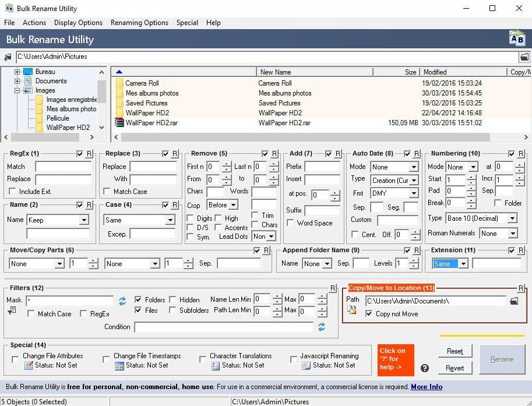This screenshot has width=532, height=406.
Task: Open the Name mode dropdown showing Keep
Action: (84, 220)
